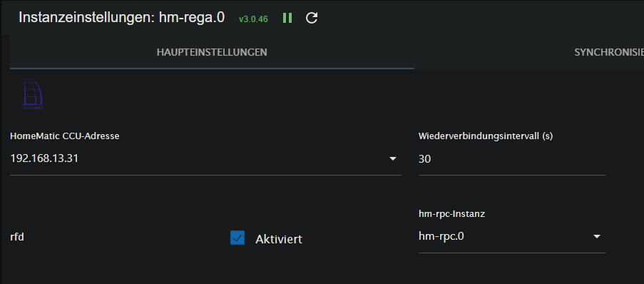Click the HomeMatic adapter logo

(32, 93)
